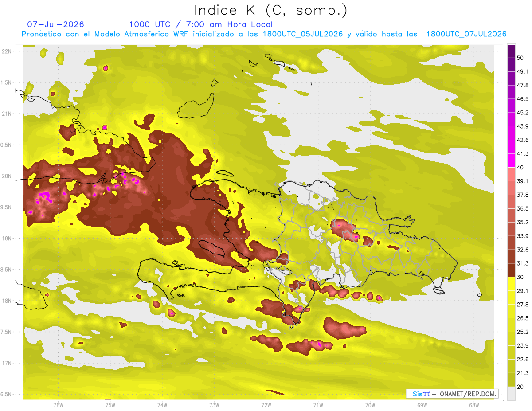This screenshot has height=411, width=532.
Task: Click the color scale value 27.8
Action: pos(523,305)
